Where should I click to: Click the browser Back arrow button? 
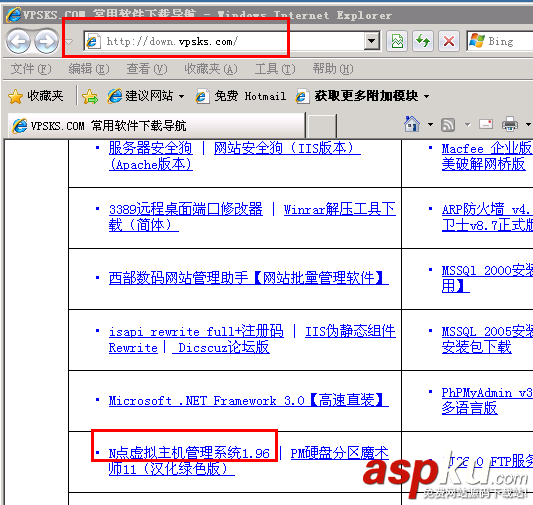tap(18, 41)
